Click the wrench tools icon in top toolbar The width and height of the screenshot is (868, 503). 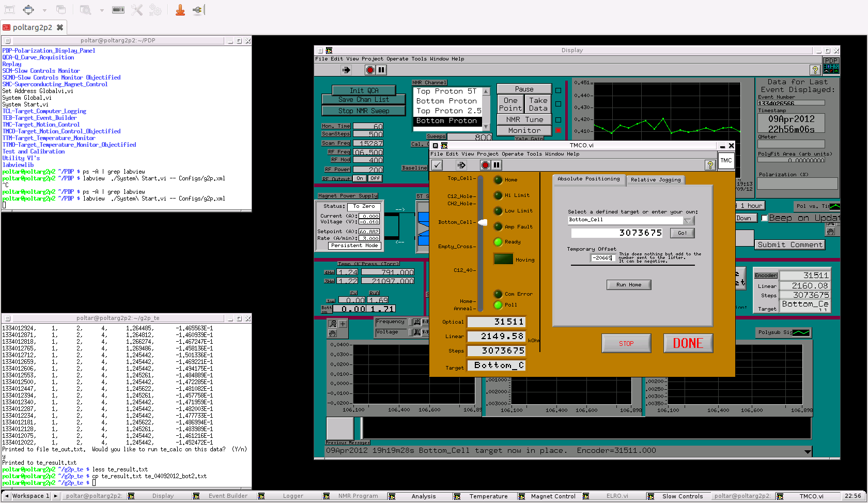click(x=136, y=10)
